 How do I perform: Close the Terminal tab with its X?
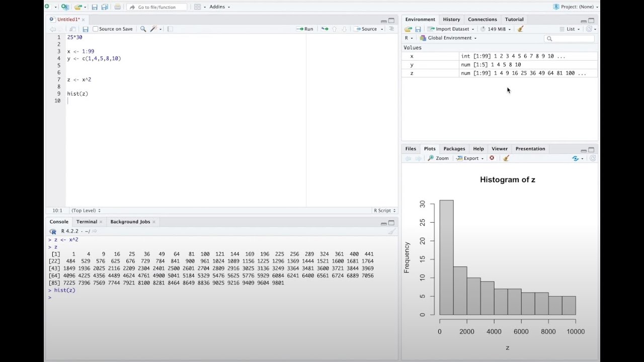[101, 222]
